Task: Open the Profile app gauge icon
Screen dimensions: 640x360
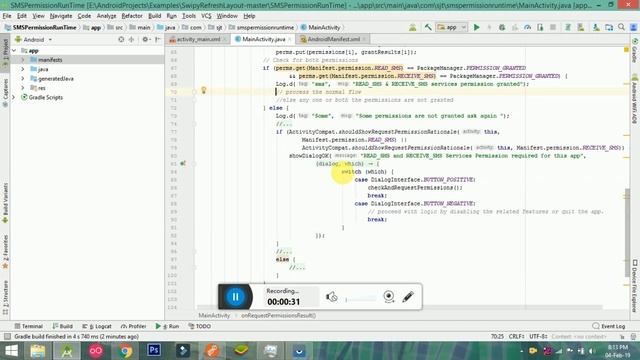Action: [x=527, y=27]
